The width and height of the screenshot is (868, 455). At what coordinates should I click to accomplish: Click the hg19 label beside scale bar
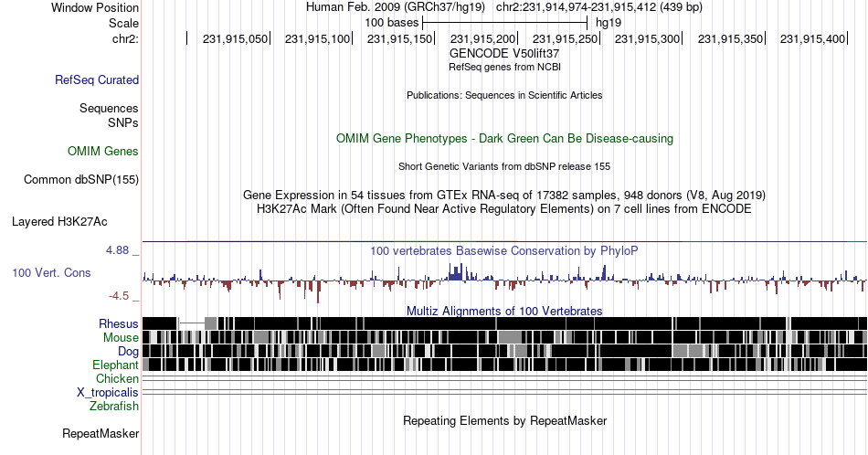[609, 23]
